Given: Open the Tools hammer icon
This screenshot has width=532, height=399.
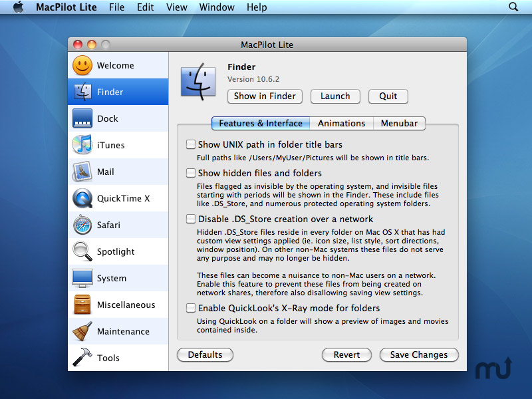Looking at the screenshot, I should click(82, 358).
